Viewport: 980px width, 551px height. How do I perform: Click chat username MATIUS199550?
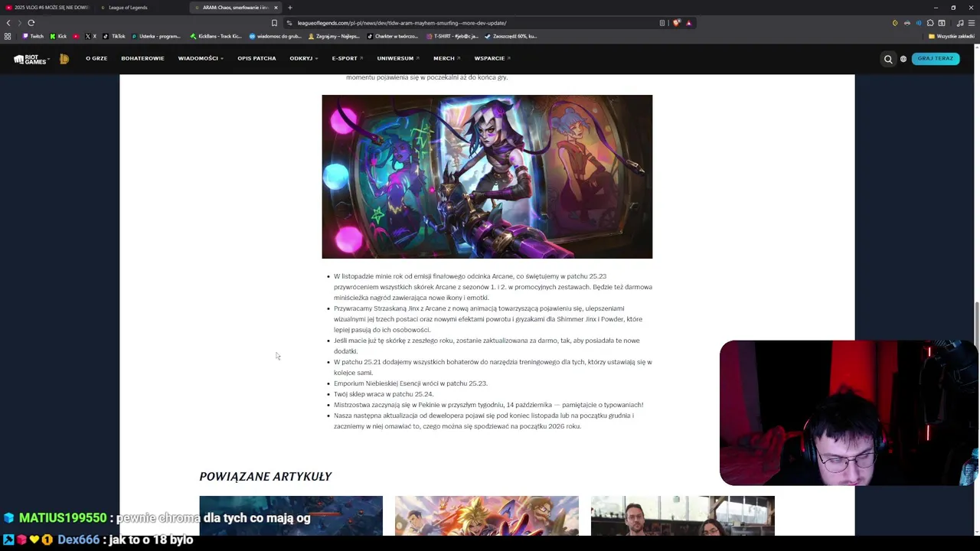click(x=63, y=518)
